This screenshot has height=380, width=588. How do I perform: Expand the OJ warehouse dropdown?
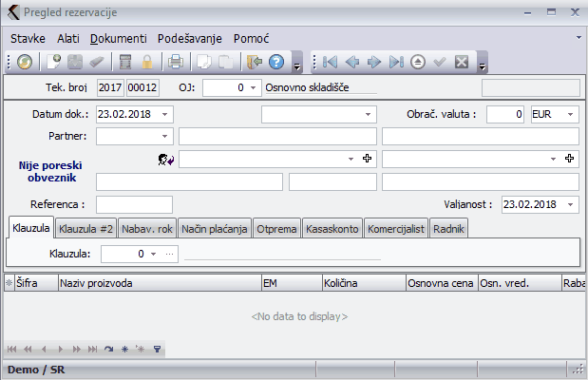(x=254, y=87)
